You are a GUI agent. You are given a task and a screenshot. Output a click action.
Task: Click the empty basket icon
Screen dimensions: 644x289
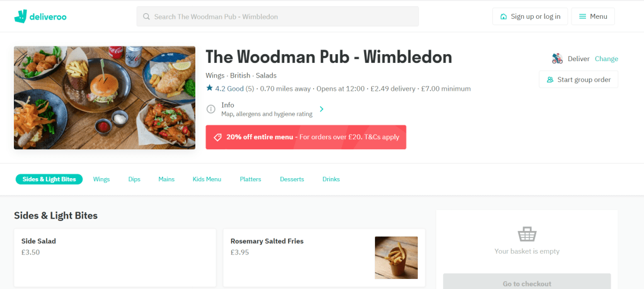[x=527, y=235]
